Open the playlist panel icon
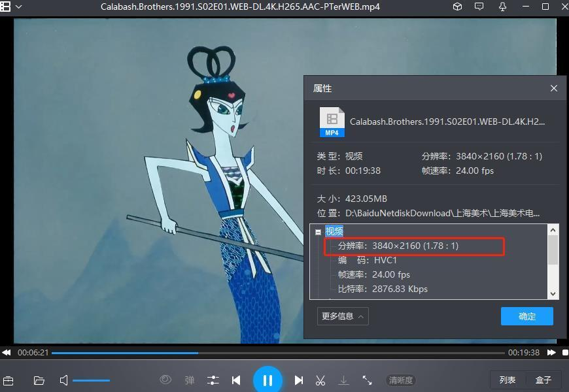The width and height of the screenshot is (569, 392). point(9,380)
